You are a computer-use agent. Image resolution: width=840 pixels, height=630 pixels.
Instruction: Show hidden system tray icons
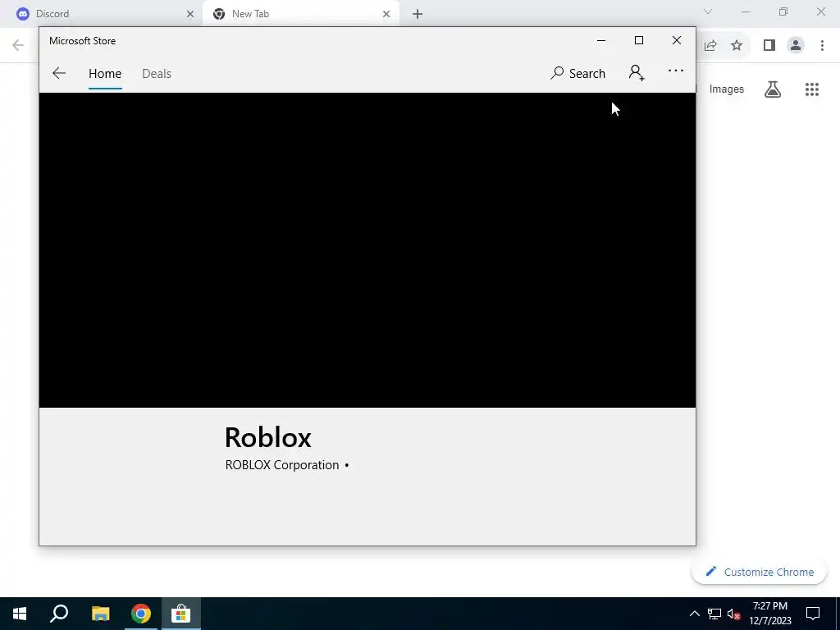click(x=694, y=614)
